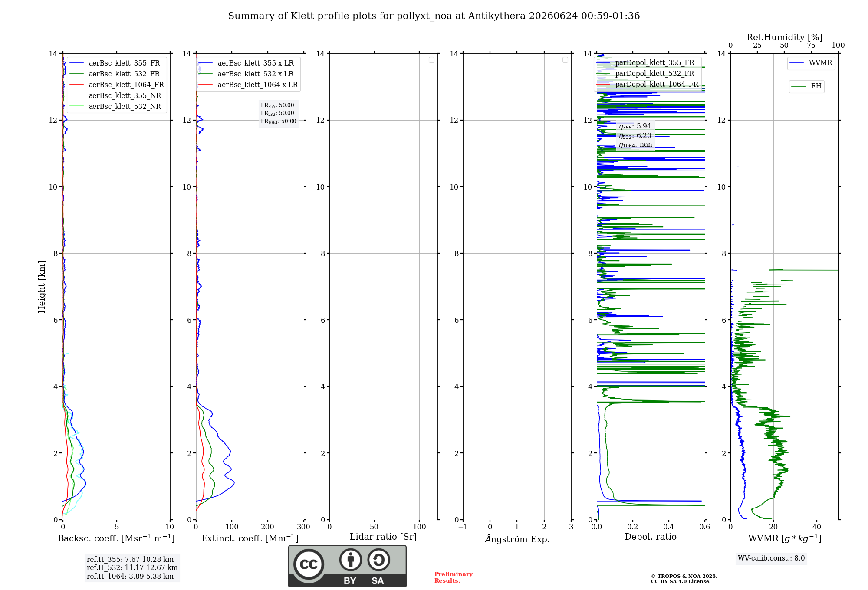Select aerBsc_klett_532_NR legend entry
The image size is (868, 590).
(116, 106)
